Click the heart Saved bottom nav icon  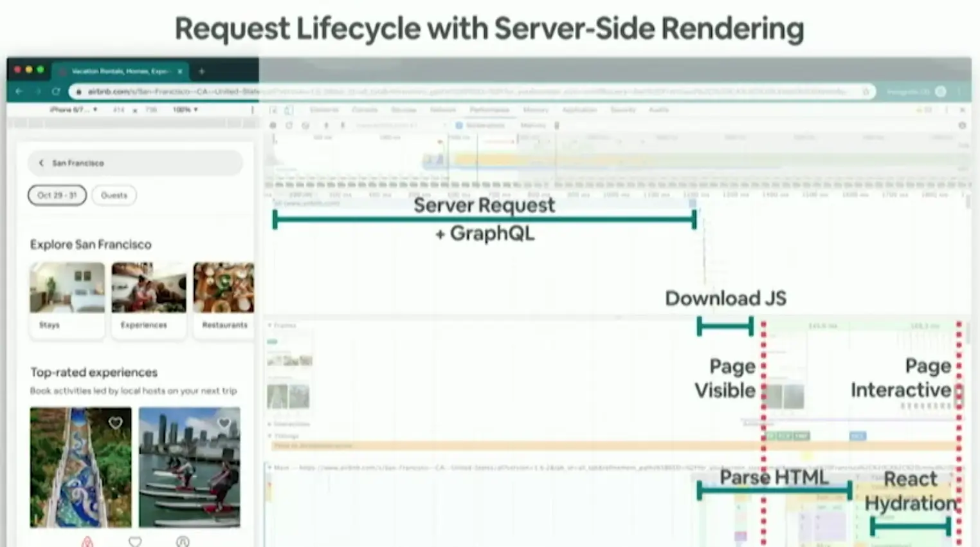135,542
